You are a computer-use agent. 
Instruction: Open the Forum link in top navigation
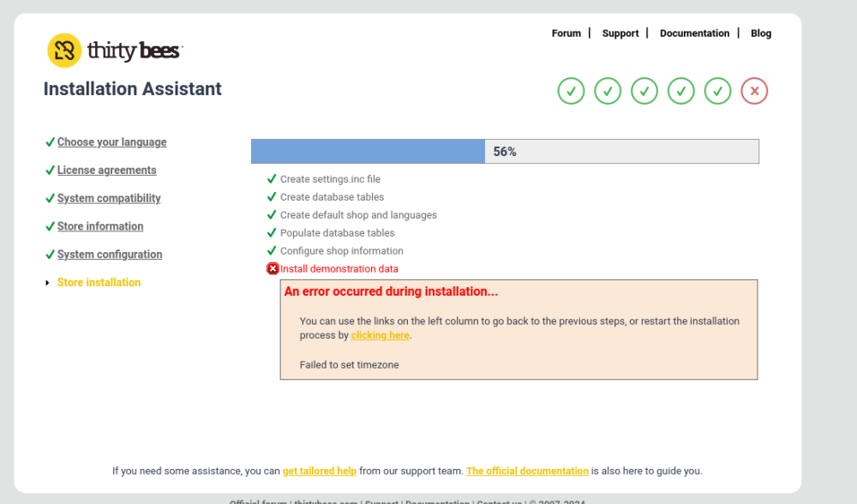[566, 33]
